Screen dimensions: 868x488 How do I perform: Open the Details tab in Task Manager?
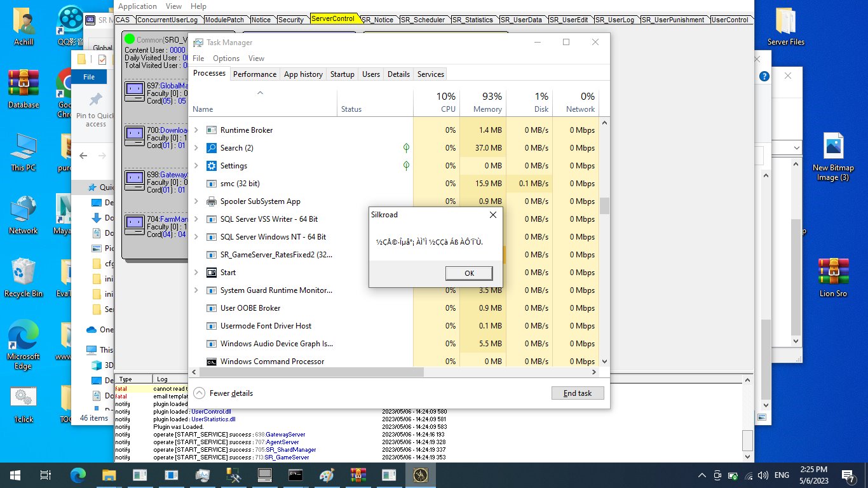coord(398,74)
